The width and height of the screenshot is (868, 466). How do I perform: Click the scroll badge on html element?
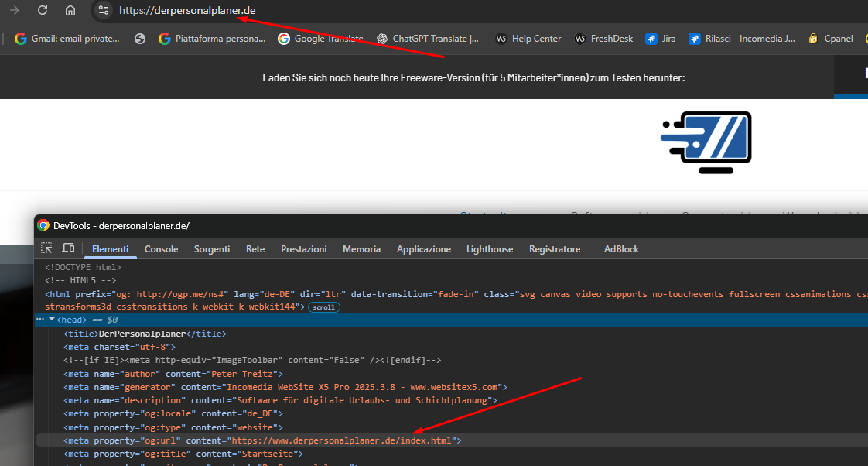pos(324,307)
